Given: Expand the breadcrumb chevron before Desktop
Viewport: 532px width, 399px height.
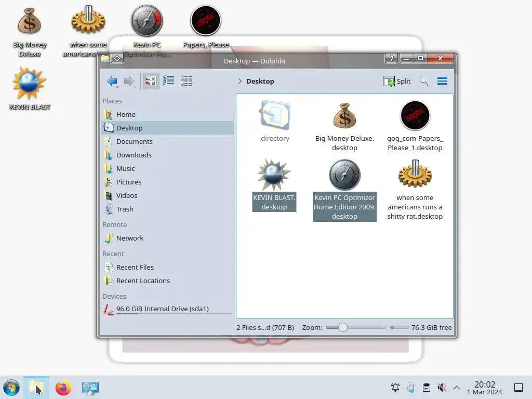Looking at the screenshot, I should tap(240, 81).
